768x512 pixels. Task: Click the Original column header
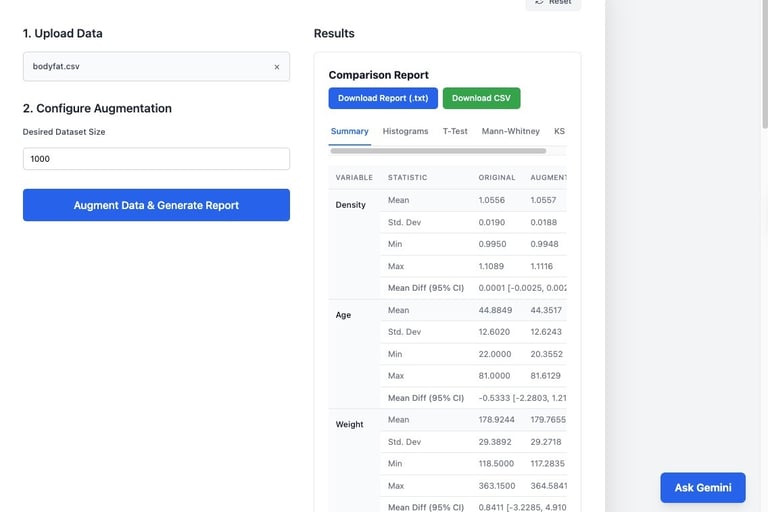click(x=497, y=177)
